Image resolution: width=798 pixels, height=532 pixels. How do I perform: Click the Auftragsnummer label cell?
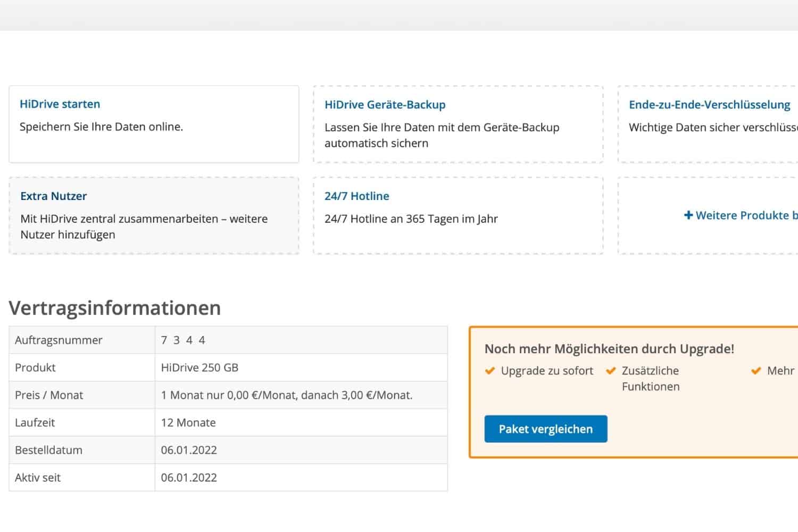[82, 340]
